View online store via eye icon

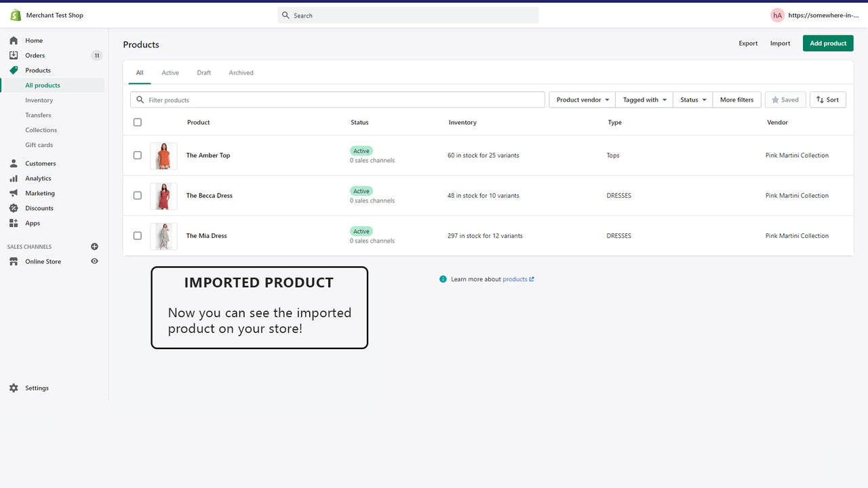coord(94,262)
